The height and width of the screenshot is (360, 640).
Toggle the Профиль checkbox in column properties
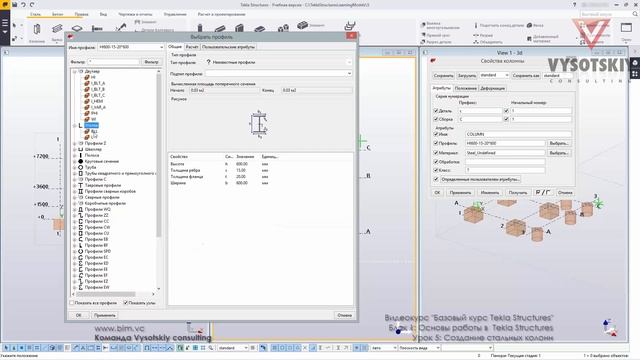tap(436, 143)
